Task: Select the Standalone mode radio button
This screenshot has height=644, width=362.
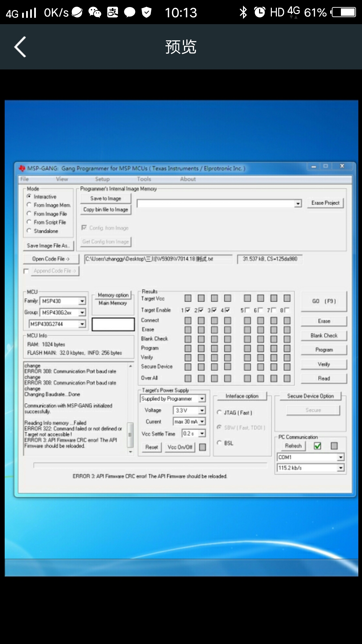Action: coord(29,231)
